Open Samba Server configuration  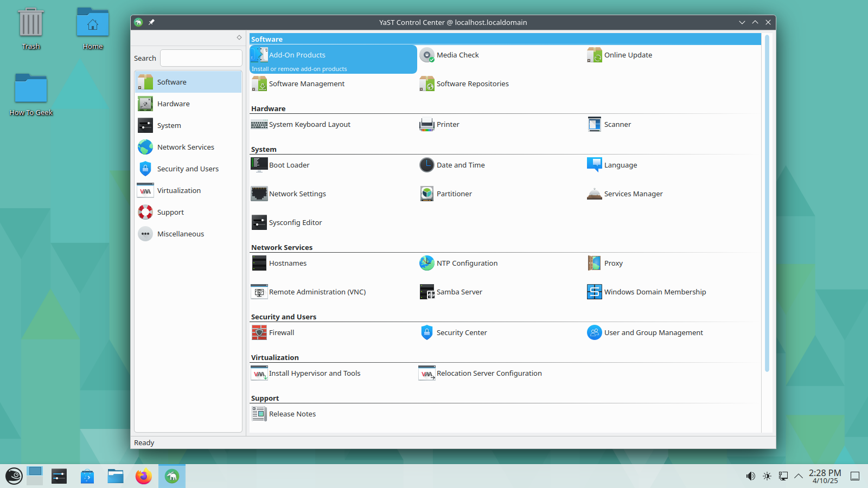pos(451,292)
